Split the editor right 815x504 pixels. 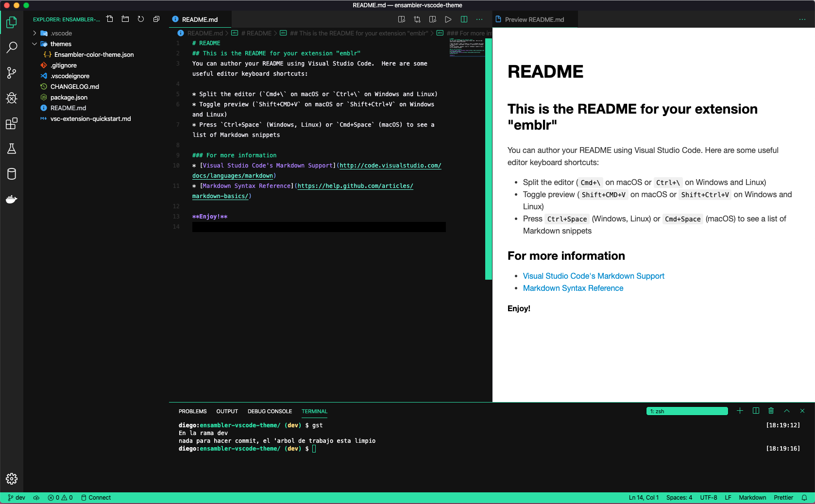(464, 19)
